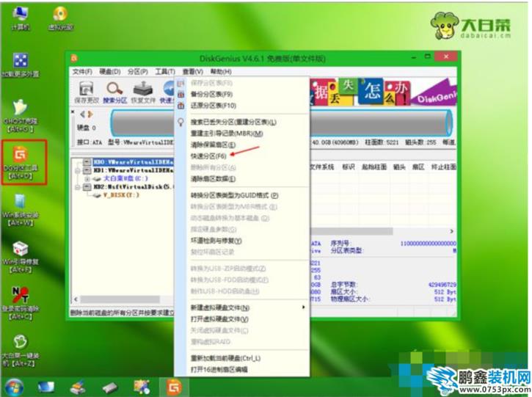The height and width of the screenshot is (397, 532).
Task: Click tree scrollbar left arrow
Action: pyautogui.click(x=76, y=299)
